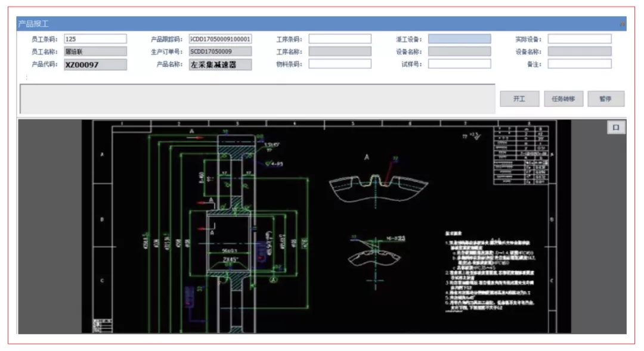Click the 派工设备 label
This screenshot has height=351, width=644.
point(408,39)
